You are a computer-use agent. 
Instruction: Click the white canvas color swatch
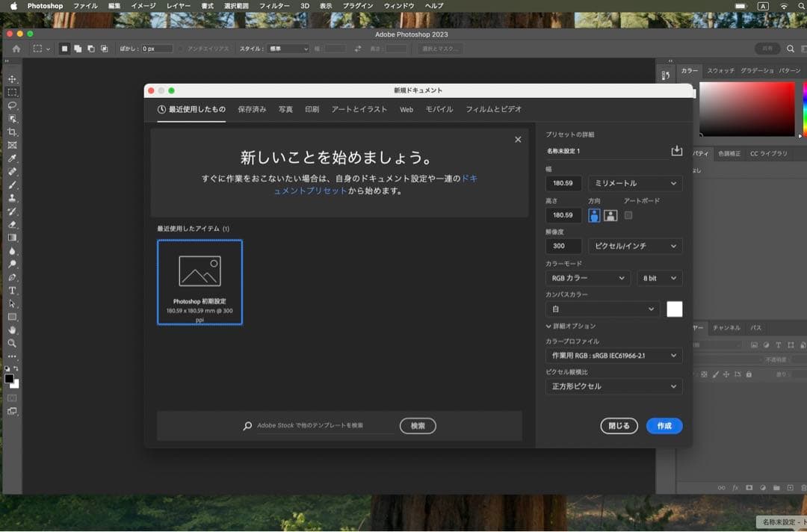675,309
